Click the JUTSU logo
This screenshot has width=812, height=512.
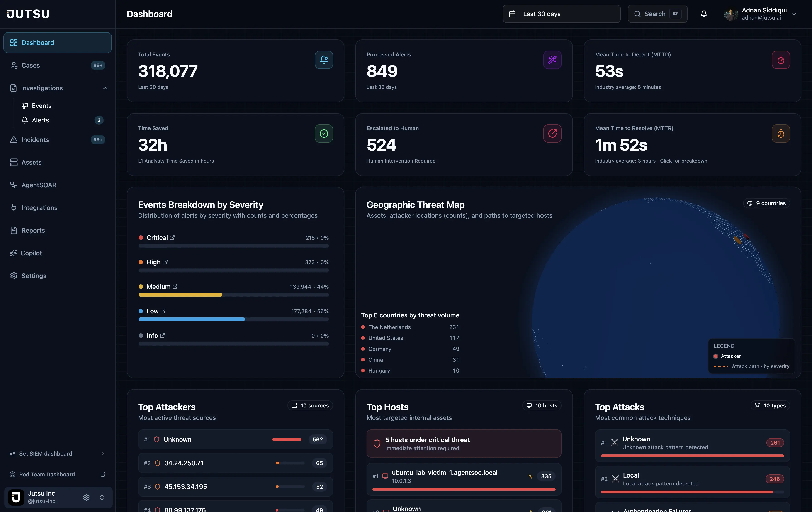pos(28,14)
